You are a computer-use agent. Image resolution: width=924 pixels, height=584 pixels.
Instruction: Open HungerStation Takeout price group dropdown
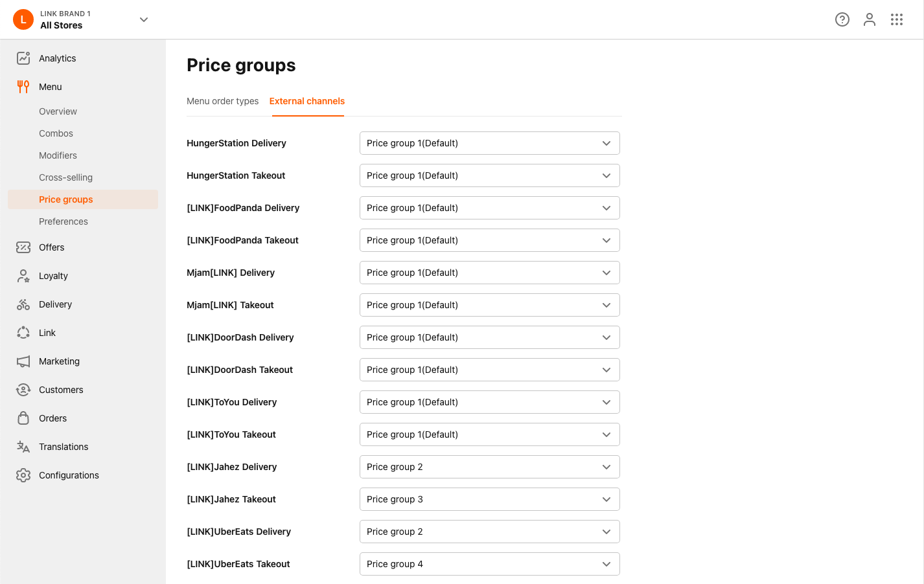click(490, 175)
